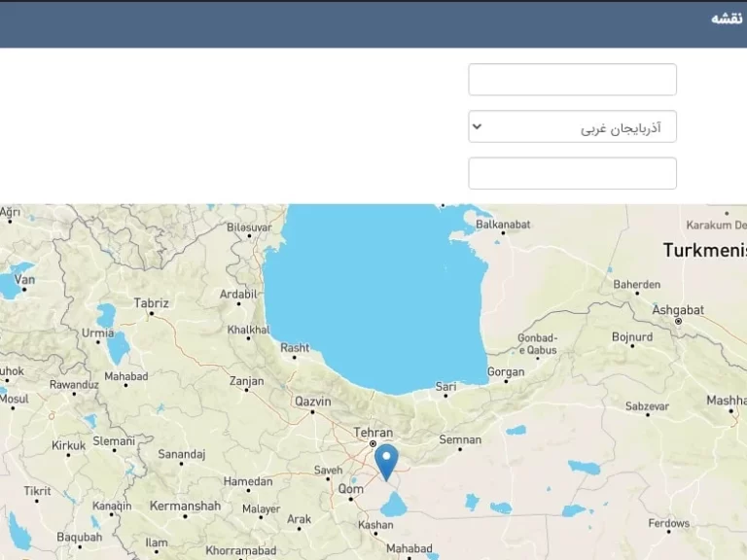This screenshot has height=560, width=747.
Task: Click the Tehran city label on the map
Action: click(x=373, y=433)
